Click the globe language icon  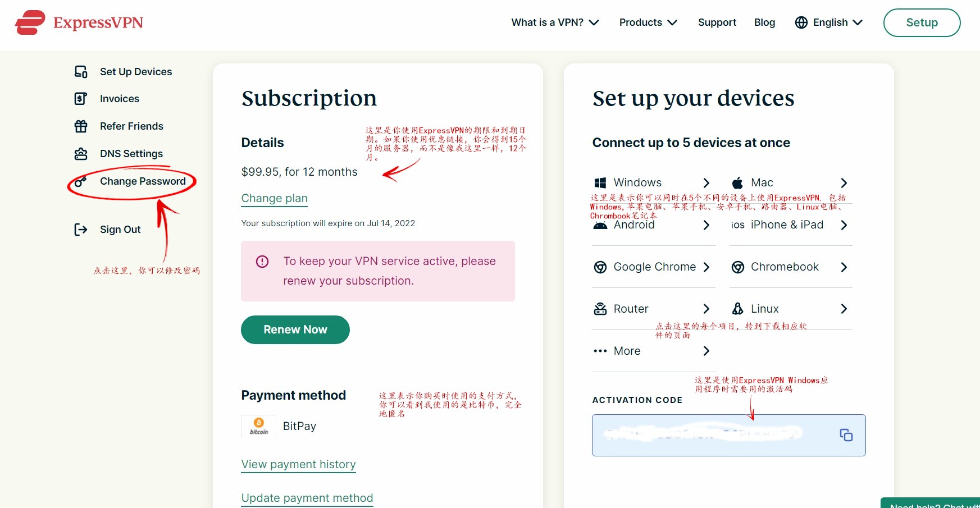tap(801, 22)
